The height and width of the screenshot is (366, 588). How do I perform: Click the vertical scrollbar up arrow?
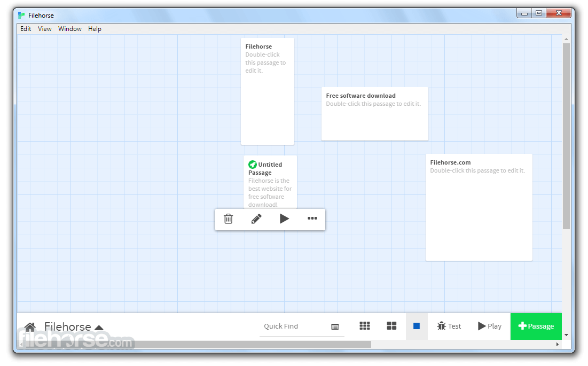[x=566, y=39]
